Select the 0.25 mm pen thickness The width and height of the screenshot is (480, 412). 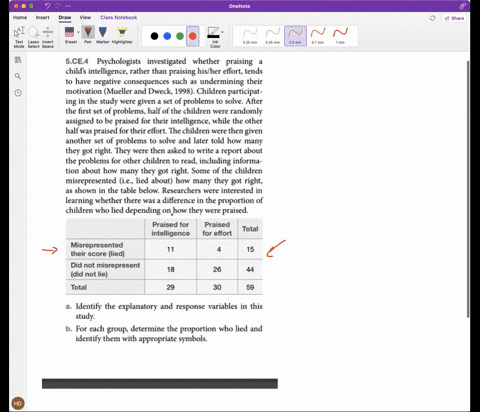250,36
